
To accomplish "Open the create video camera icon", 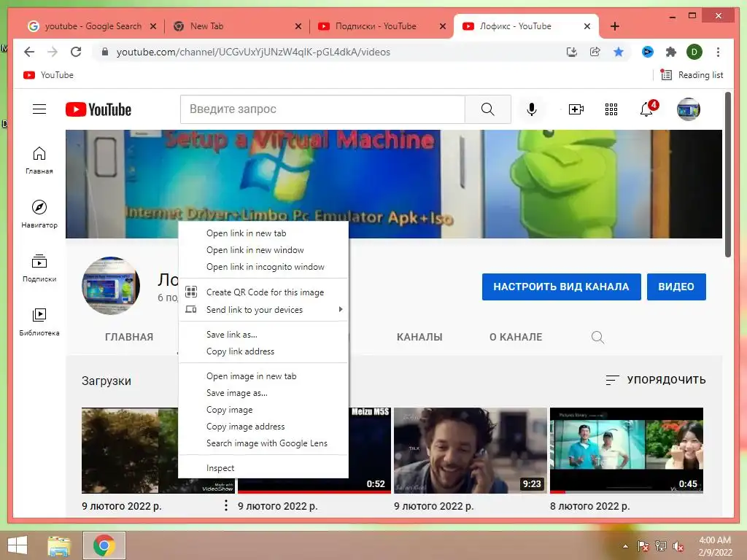I will click(576, 109).
